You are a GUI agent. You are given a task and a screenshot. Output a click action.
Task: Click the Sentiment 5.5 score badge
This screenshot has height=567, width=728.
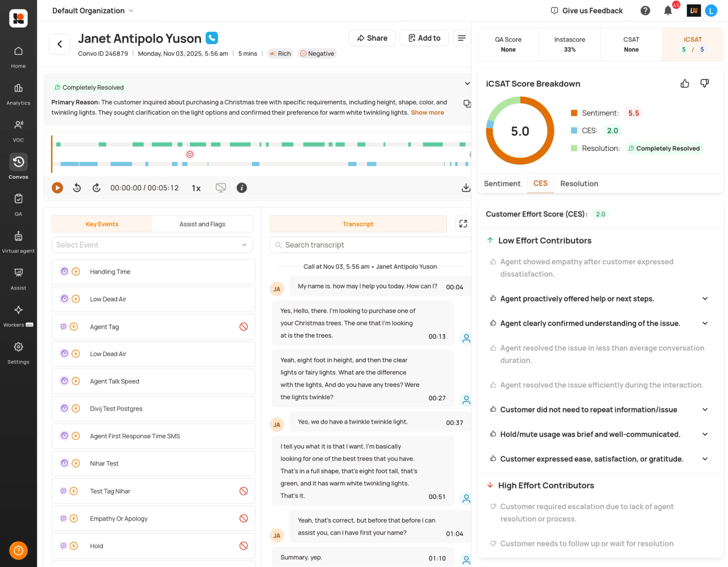tap(633, 113)
